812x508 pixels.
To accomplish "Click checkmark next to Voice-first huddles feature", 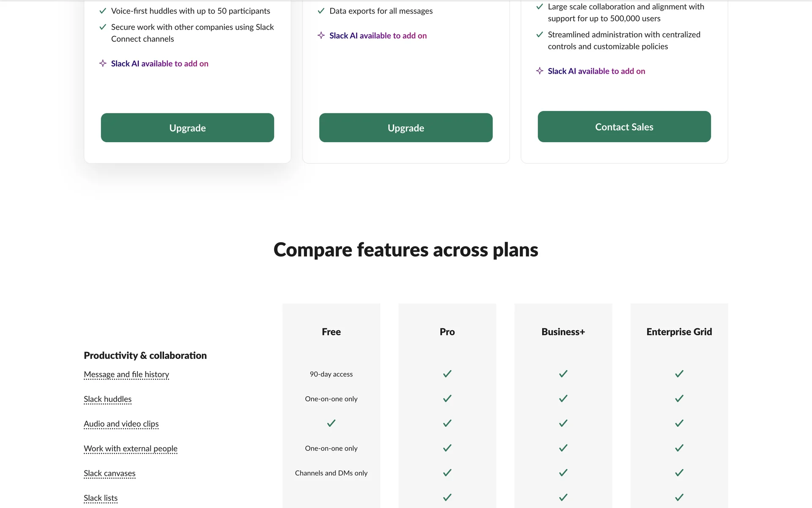I will click(103, 11).
